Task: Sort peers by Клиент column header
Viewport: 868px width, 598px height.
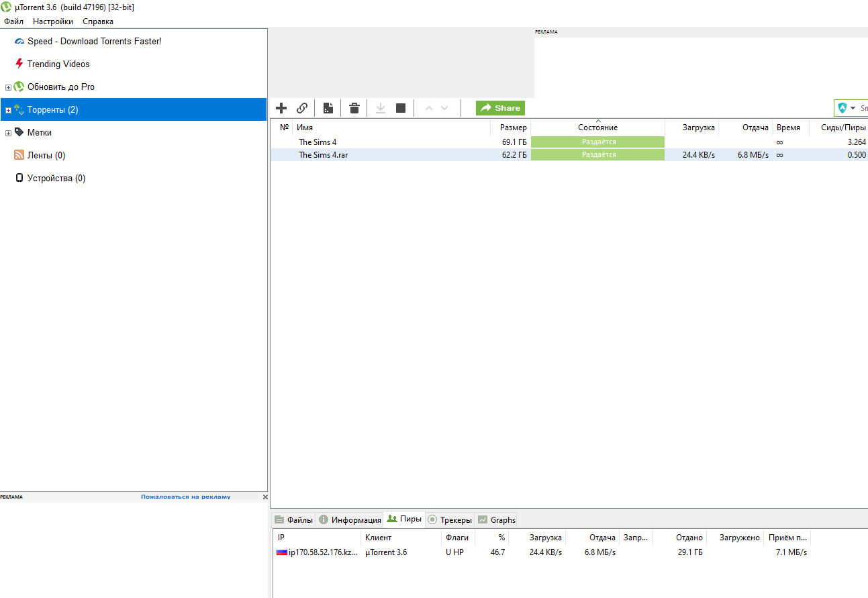Action: (401, 538)
